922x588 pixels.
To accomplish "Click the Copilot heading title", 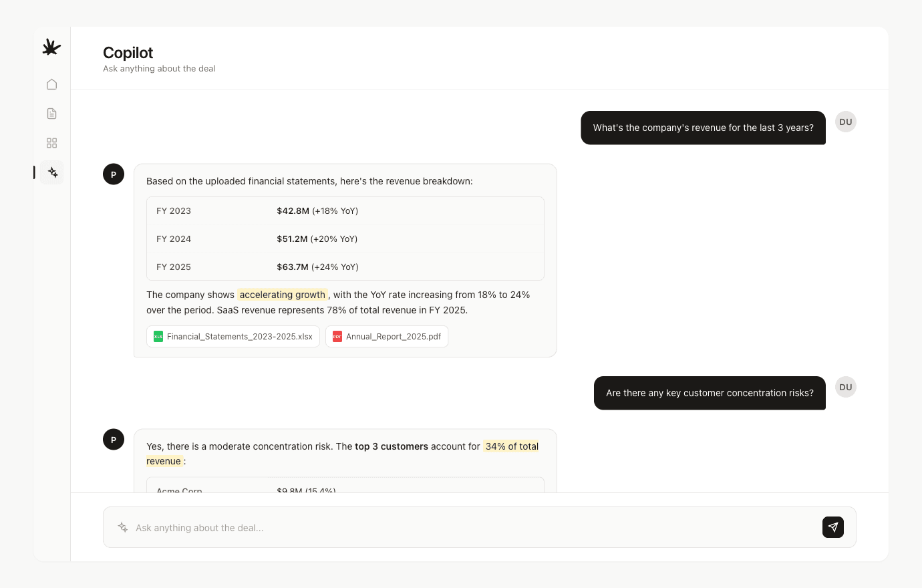I will pos(128,53).
